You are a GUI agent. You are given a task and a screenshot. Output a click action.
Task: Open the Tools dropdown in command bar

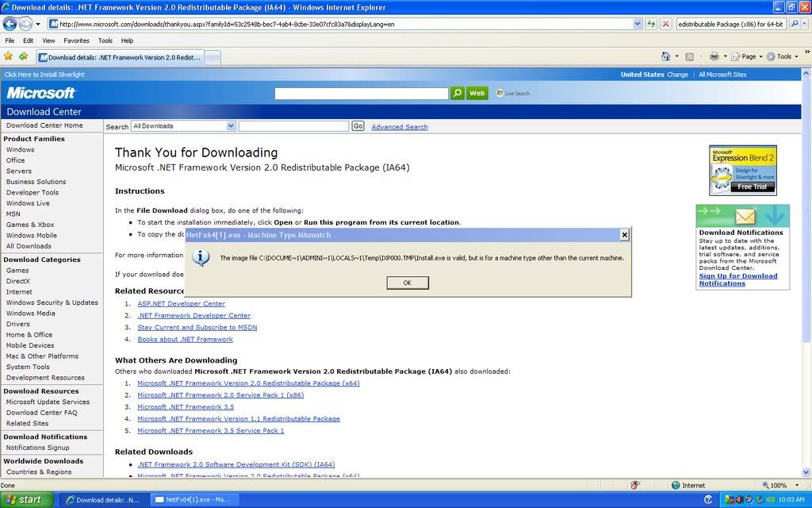pyautogui.click(x=782, y=56)
